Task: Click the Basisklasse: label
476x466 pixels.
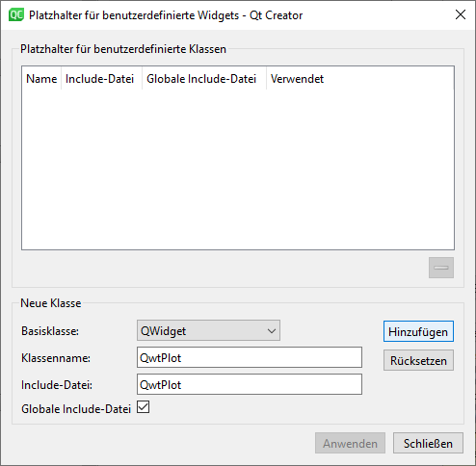Action: coord(50,331)
